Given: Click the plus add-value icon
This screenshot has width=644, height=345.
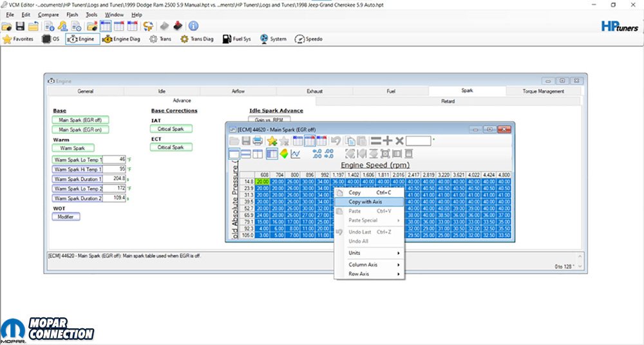Looking at the screenshot, I should click(388, 141).
